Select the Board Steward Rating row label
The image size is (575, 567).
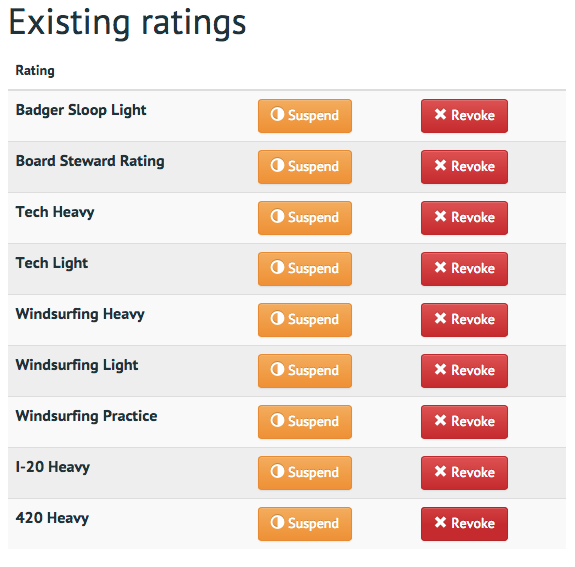pyautogui.click(x=90, y=161)
